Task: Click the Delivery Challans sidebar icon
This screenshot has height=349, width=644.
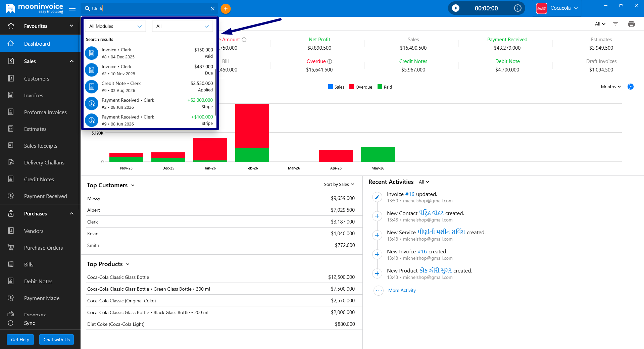Action: tap(11, 162)
